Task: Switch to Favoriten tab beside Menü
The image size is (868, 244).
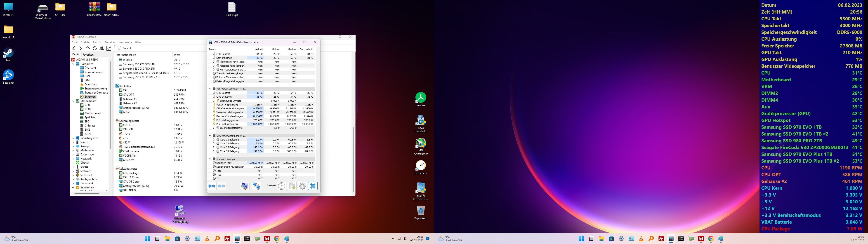Action: [88, 55]
